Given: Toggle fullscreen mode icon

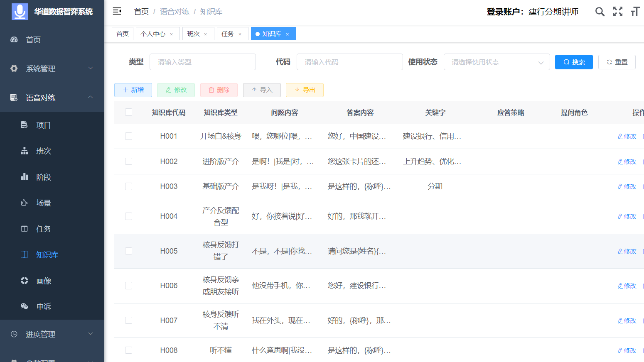Looking at the screenshot, I should pyautogui.click(x=618, y=12).
